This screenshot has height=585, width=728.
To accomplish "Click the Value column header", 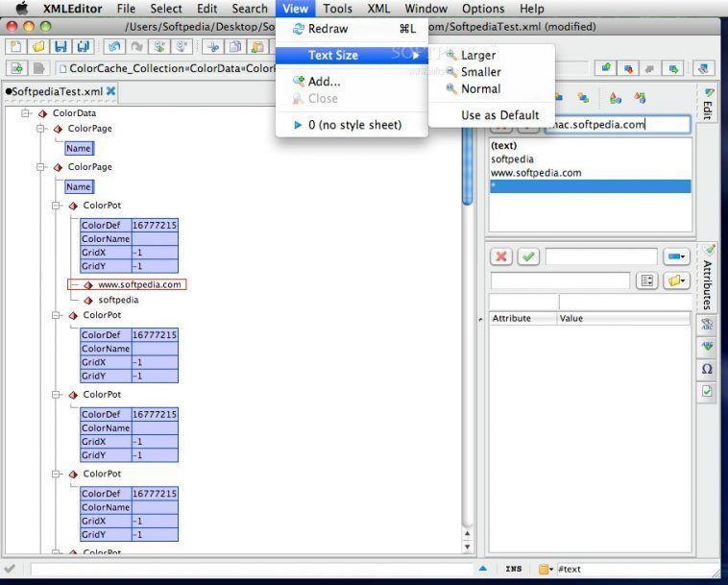I will 623,319.
